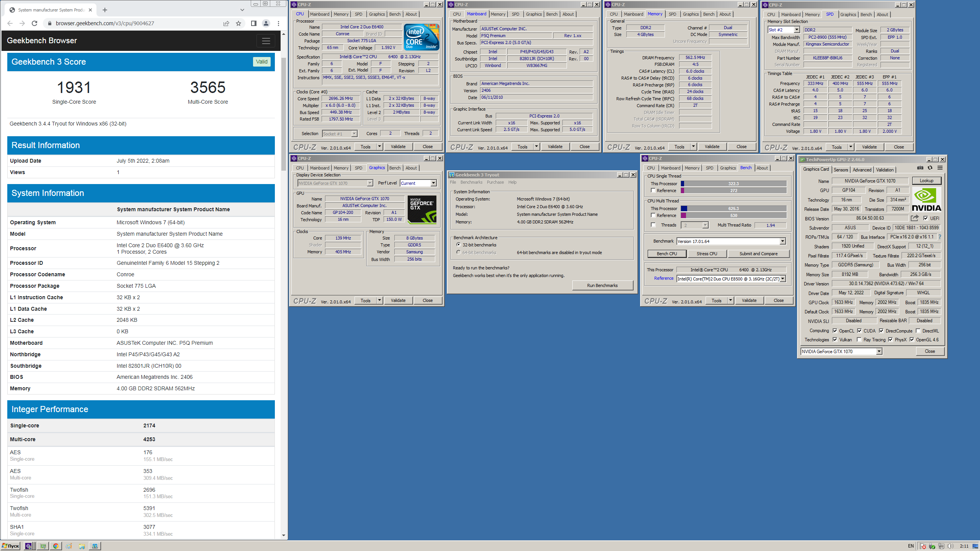Take a GPU-Z screenshot with camera icon
The width and height of the screenshot is (980, 551).
coord(920,168)
